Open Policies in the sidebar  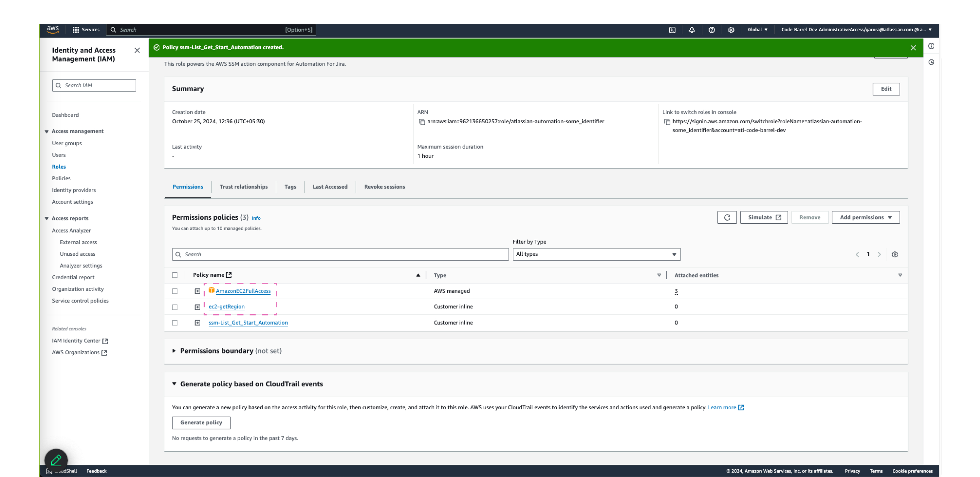[61, 179]
